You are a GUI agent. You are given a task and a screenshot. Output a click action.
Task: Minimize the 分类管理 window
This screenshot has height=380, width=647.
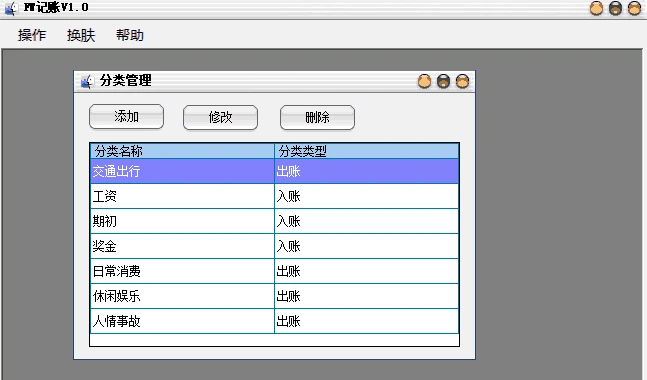(x=424, y=81)
